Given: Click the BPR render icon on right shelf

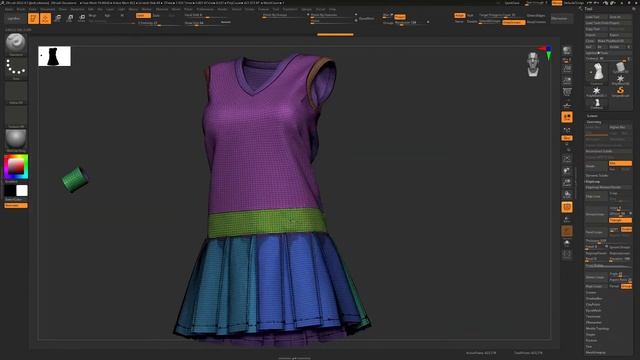Looking at the screenshot, I should [567, 51].
